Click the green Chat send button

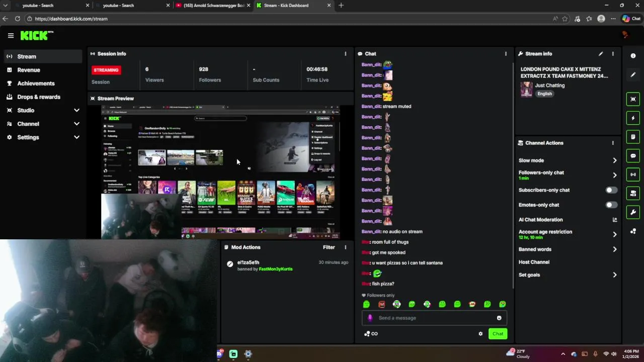(x=498, y=334)
